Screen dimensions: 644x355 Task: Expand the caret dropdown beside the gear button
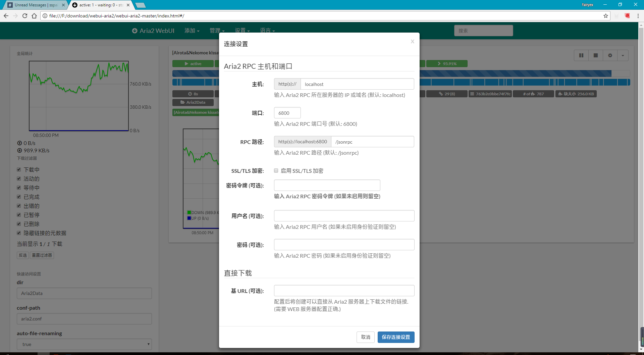[x=623, y=55]
